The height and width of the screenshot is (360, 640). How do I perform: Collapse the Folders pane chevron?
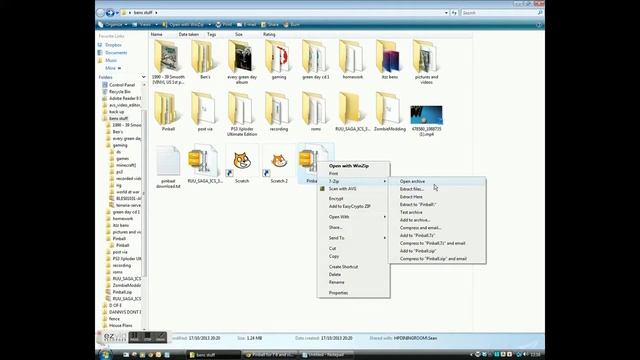(143, 77)
